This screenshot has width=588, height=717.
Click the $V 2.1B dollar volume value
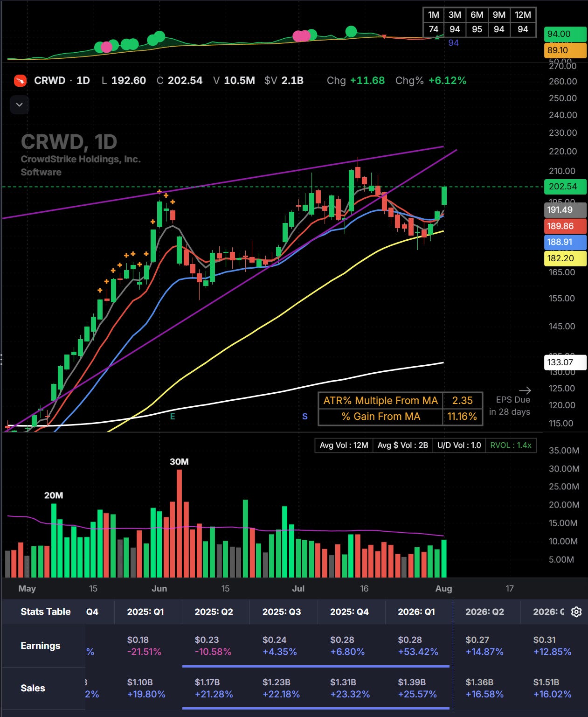tap(292, 80)
